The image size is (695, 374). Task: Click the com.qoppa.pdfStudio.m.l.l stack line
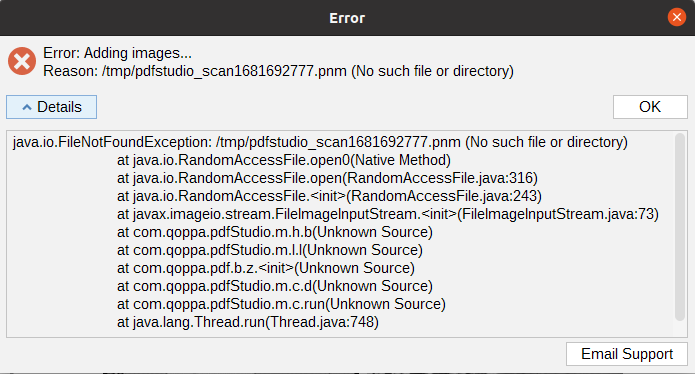269,250
